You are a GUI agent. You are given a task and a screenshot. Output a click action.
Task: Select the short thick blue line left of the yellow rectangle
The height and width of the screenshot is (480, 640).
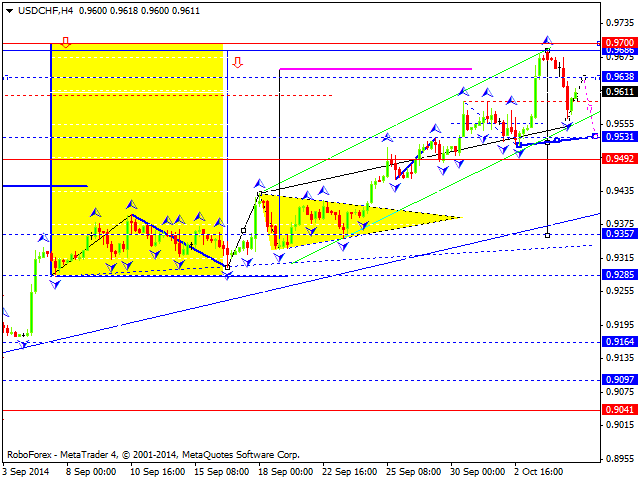tap(45, 186)
